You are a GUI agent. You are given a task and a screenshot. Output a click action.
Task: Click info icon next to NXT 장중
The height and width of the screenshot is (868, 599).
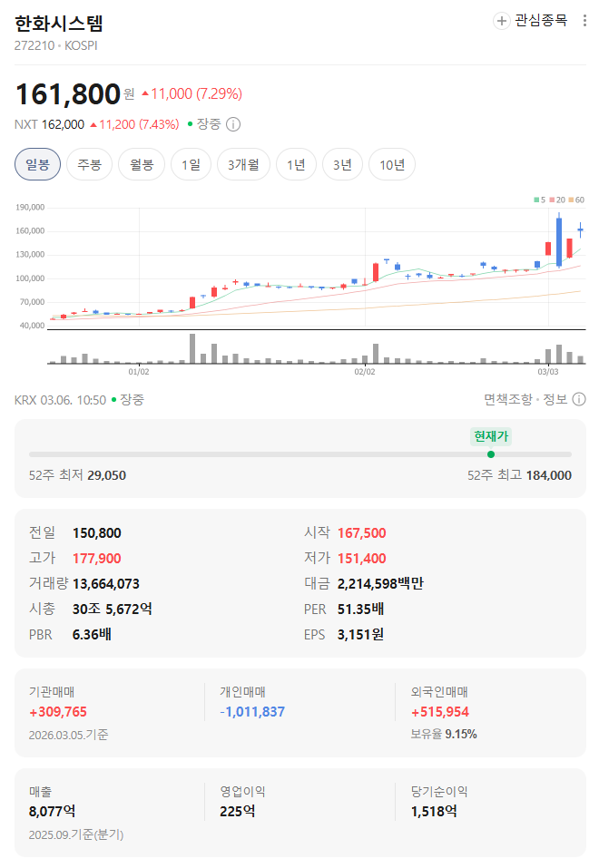[x=233, y=124]
